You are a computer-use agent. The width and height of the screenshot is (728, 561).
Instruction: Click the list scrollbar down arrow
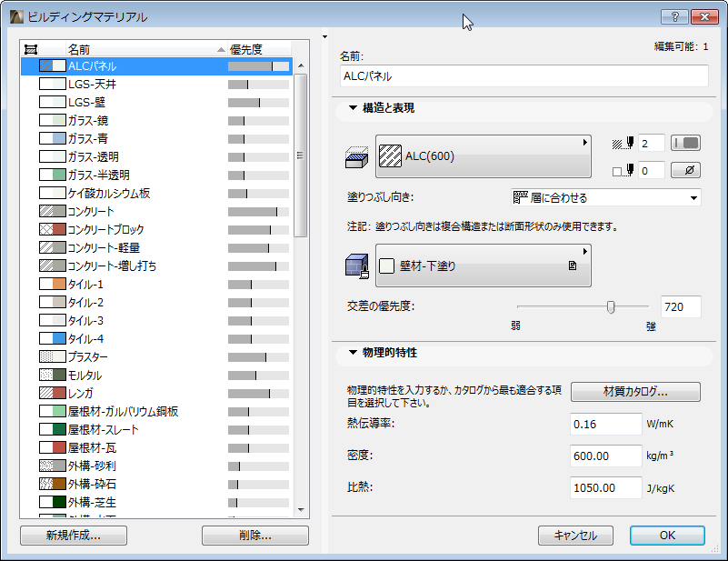click(x=301, y=510)
